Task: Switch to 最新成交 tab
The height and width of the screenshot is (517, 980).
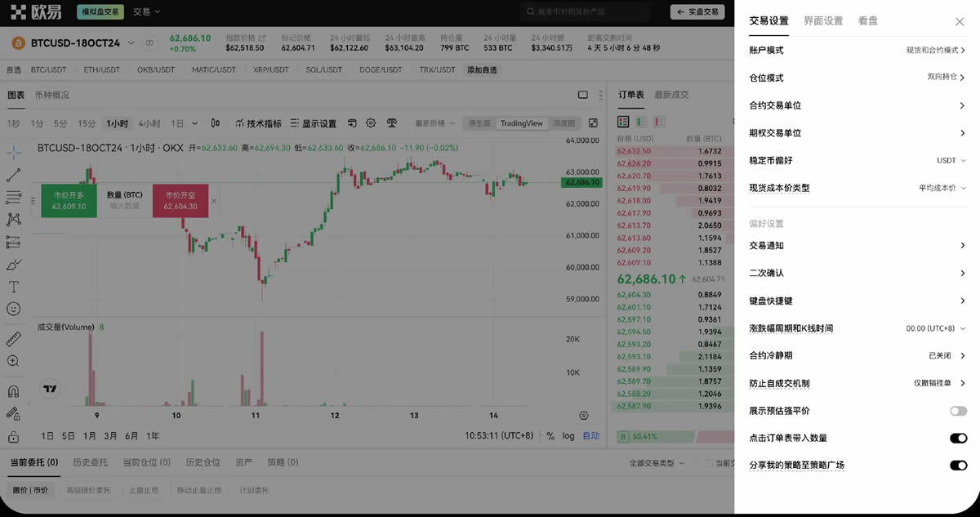Action: coord(671,95)
